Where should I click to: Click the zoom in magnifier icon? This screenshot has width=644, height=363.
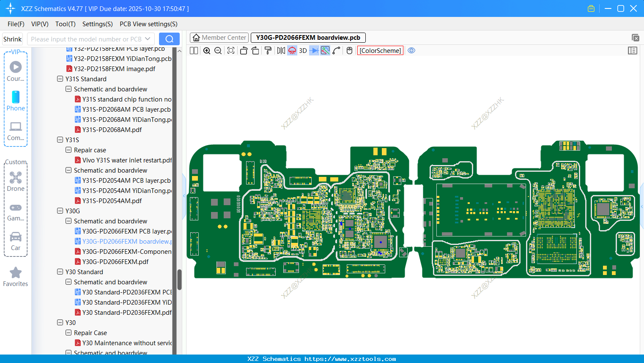(x=207, y=51)
